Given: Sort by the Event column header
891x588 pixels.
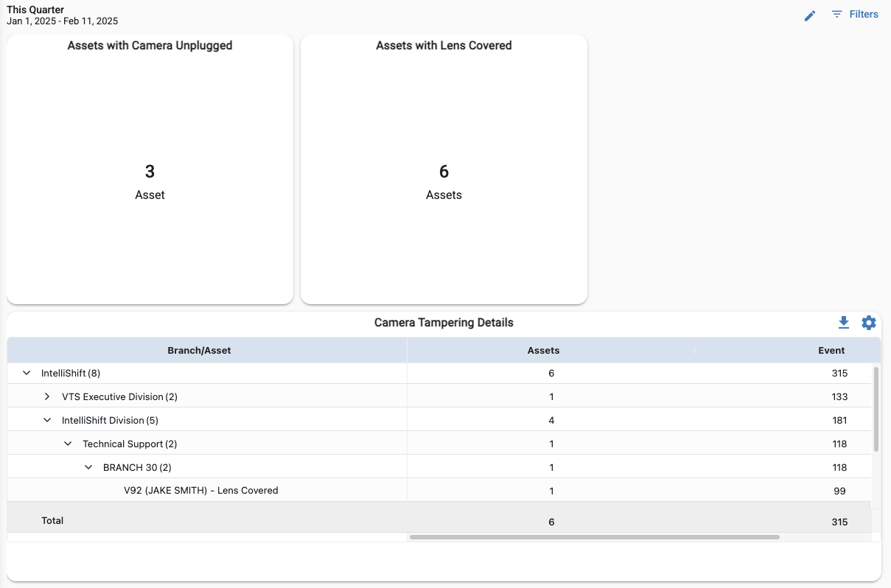Looking at the screenshot, I should coord(831,351).
